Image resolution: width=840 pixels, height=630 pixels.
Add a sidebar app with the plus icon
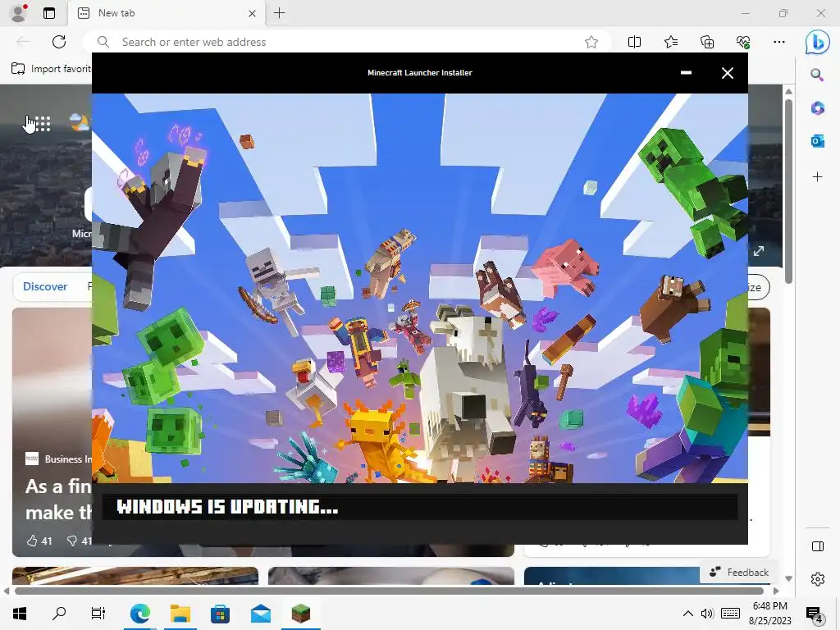coord(817,177)
